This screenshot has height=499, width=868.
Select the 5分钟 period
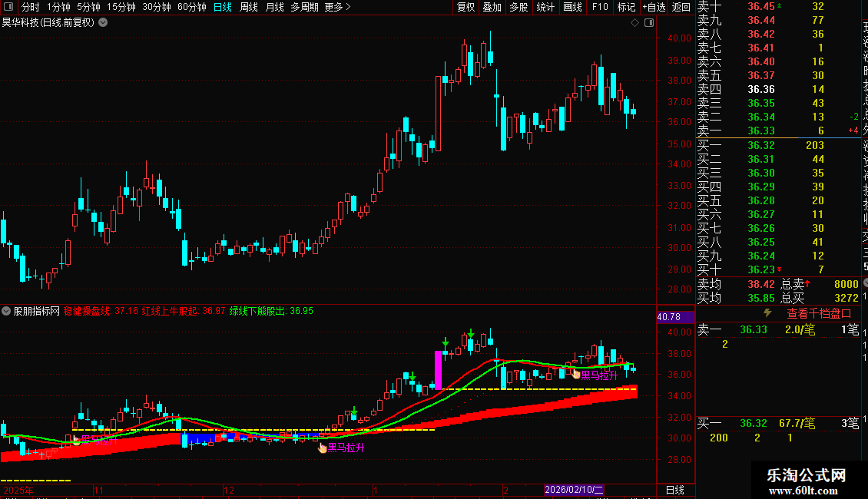click(88, 7)
